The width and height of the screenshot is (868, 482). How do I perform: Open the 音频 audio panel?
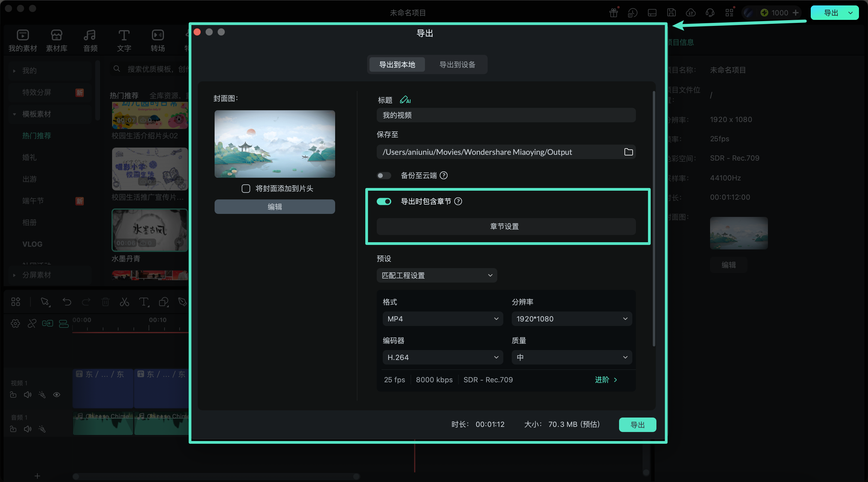pos(90,40)
